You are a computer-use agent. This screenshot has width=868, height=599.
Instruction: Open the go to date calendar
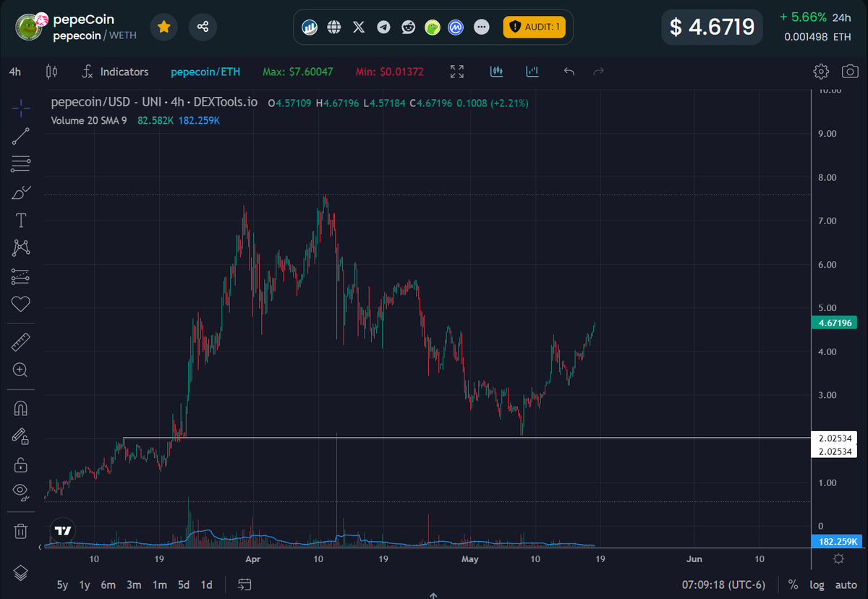pyautogui.click(x=244, y=585)
